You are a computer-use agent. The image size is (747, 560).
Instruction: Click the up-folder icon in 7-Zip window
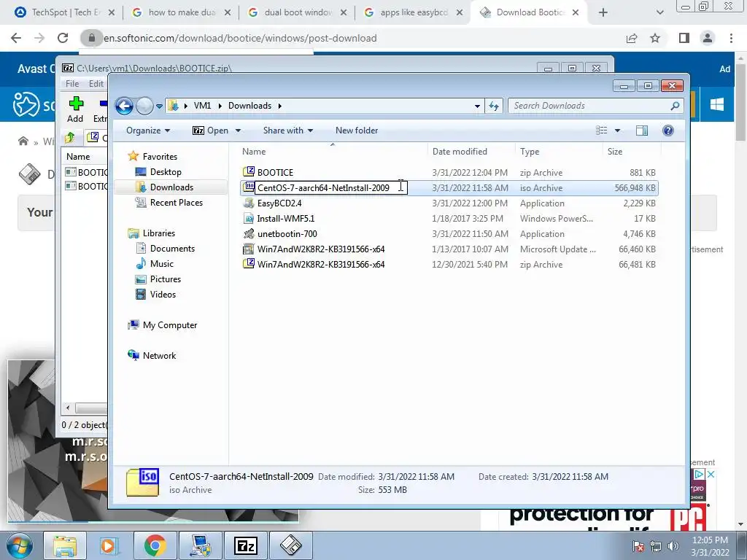pyautogui.click(x=69, y=138)
